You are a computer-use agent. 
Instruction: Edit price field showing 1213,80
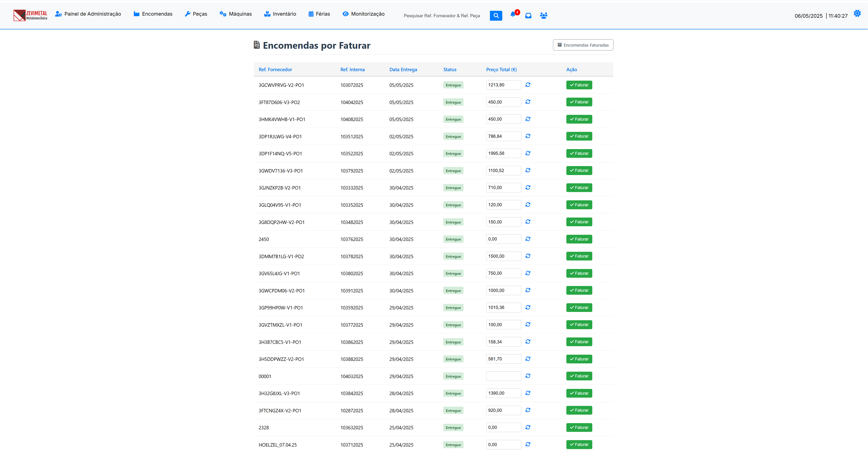click(503, 85)
